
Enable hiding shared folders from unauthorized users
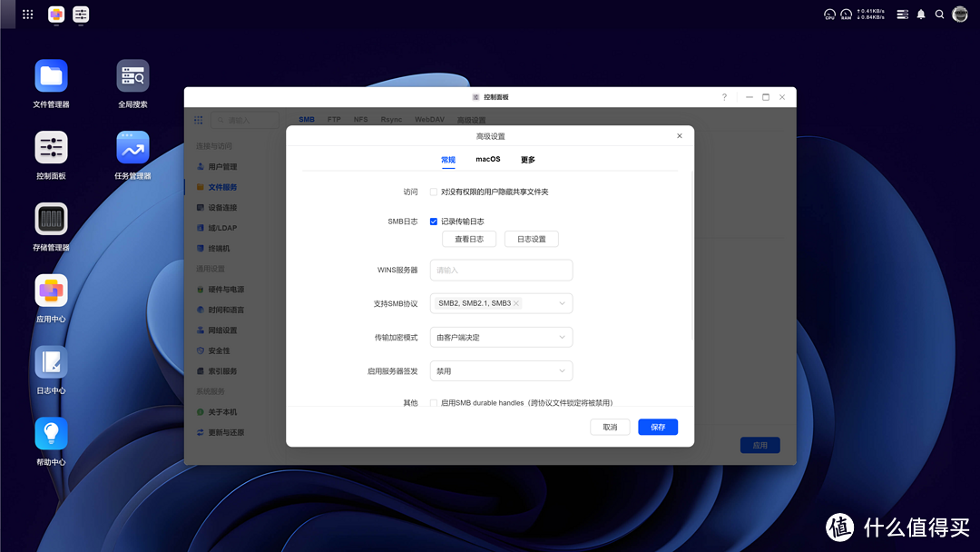(433, 192)
